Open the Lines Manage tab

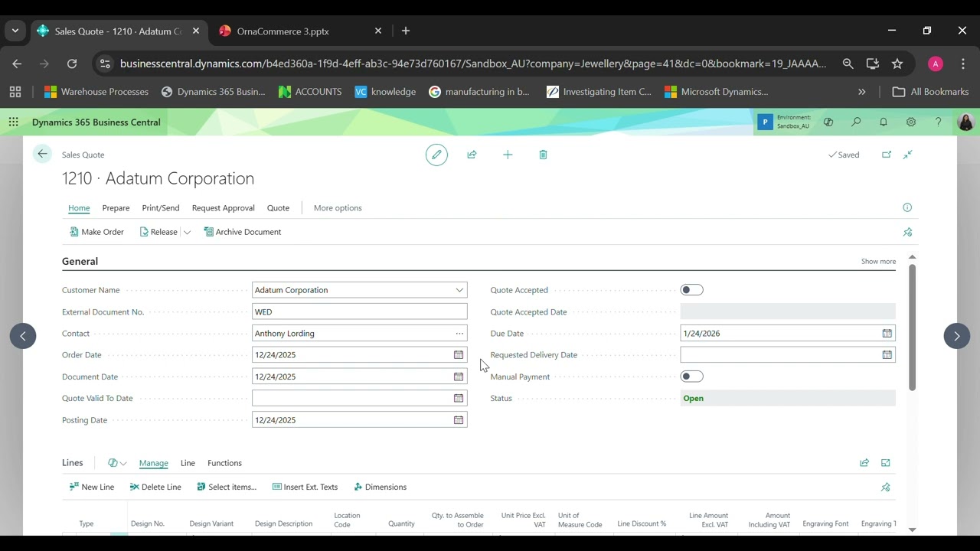tap(153, 463)
